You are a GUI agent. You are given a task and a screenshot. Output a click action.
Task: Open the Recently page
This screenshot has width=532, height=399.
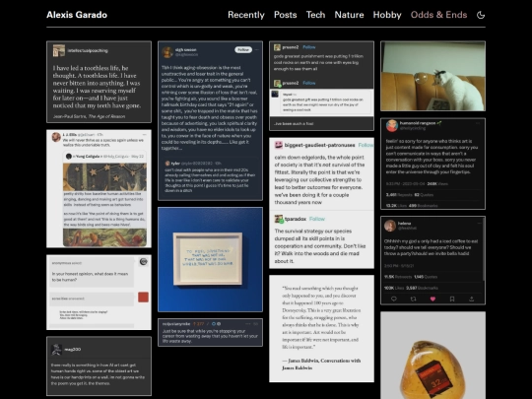246,15
